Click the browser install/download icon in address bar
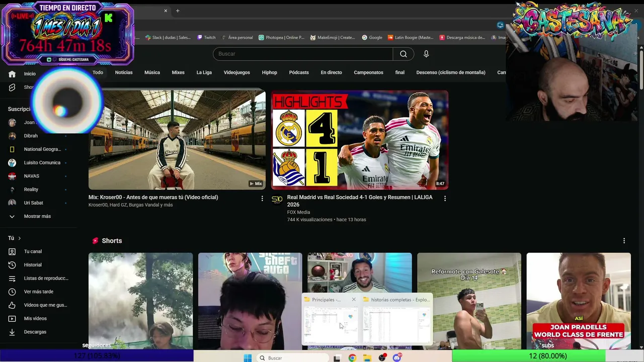The width and height of the screenshot is (644, 362). [500, 25]
